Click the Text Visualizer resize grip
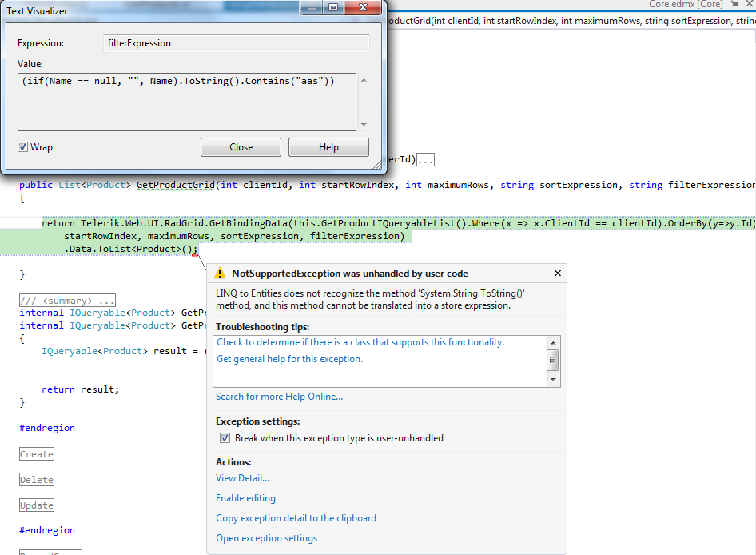Image resolution: width=756 pixels, height=555 pixels. click(x=377, y=165)
